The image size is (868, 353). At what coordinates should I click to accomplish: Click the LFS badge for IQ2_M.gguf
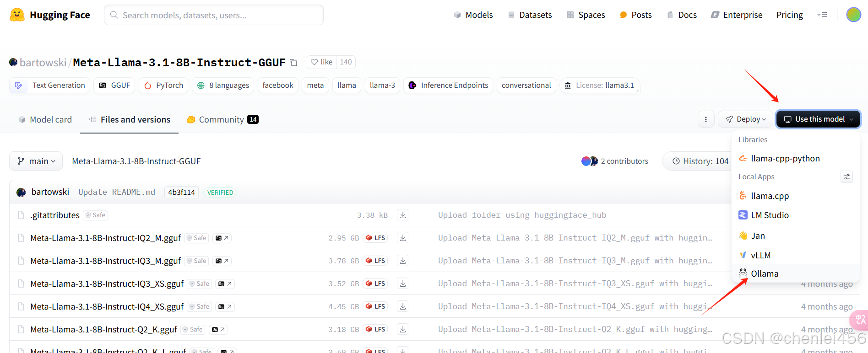pyautogui.click(x=375, y=238)
